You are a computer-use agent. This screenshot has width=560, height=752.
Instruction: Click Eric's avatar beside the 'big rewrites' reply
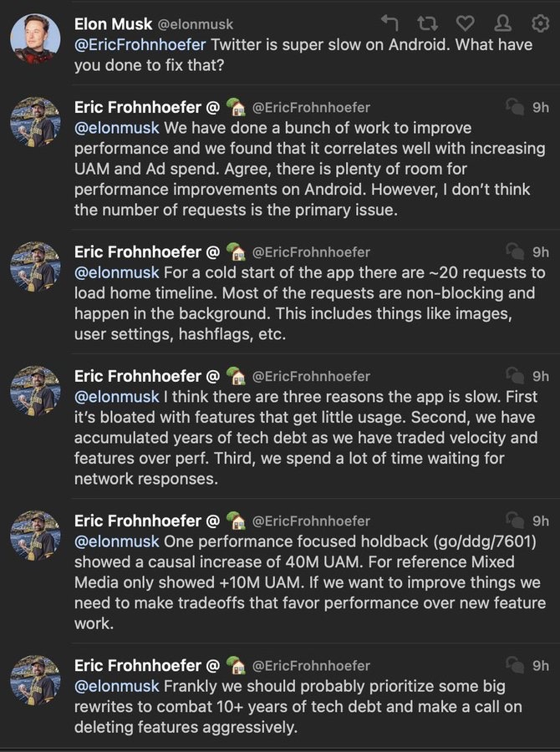[35, 680]
